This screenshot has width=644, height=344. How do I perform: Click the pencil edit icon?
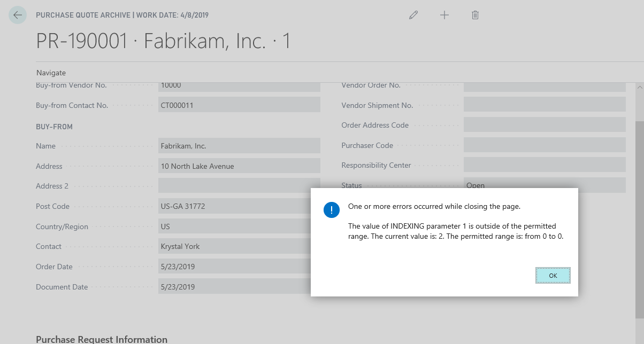point(413,15)
